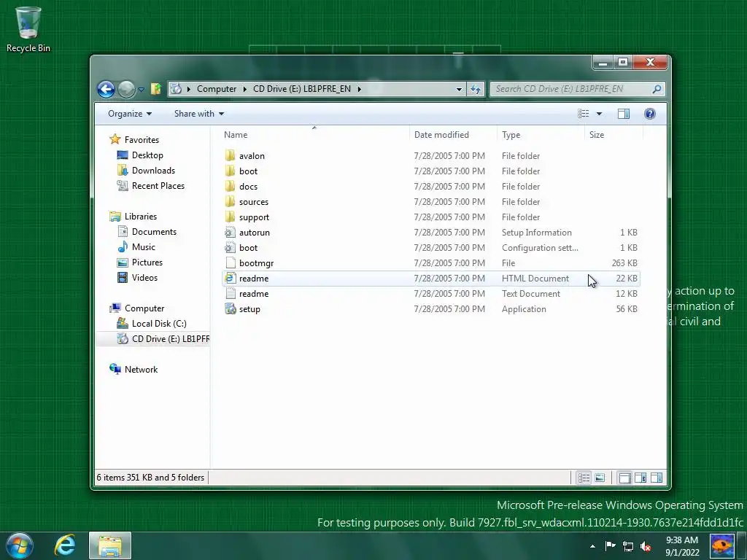Select Network in the navigation pane
Viewport: 747px width, 560px height.
click(x=141, y=369)
